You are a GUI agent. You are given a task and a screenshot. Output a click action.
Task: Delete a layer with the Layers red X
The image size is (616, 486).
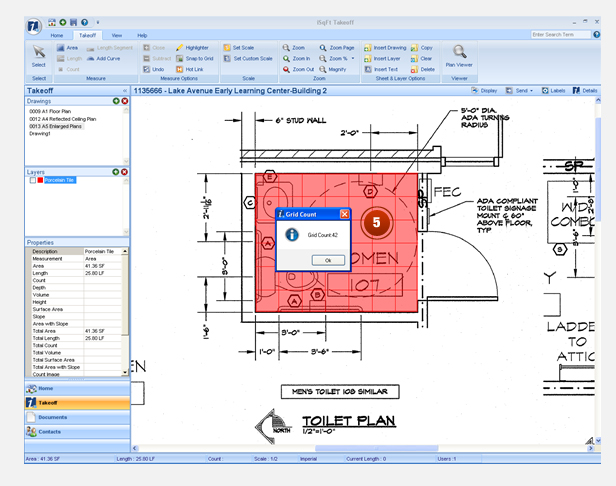tap(124, 172)
